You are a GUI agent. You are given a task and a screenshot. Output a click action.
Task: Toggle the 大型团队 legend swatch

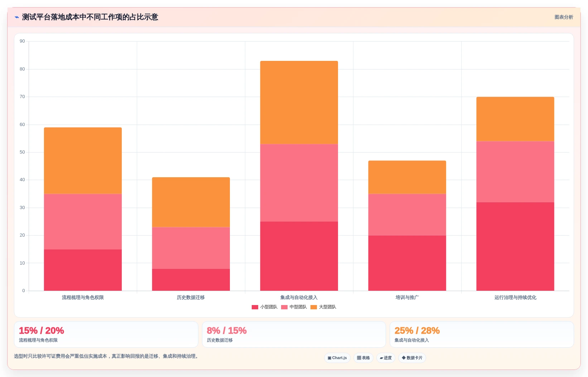pyautogui.click(x=314, y=307)
